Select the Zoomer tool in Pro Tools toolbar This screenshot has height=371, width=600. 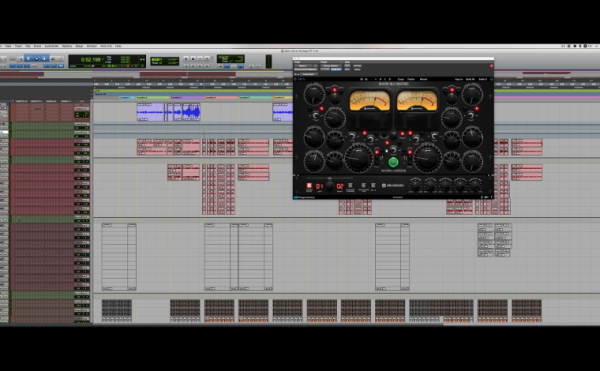pyautogui.click(x=20, y=59)
